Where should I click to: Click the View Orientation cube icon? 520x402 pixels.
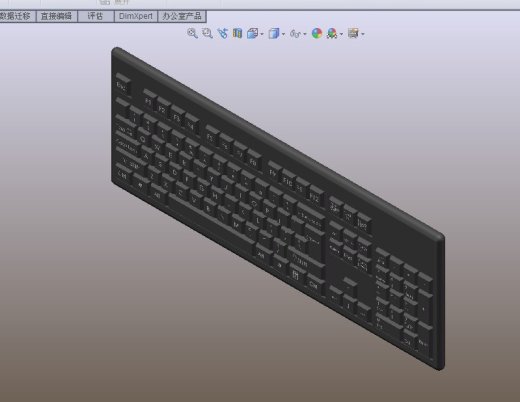(253, 33)
